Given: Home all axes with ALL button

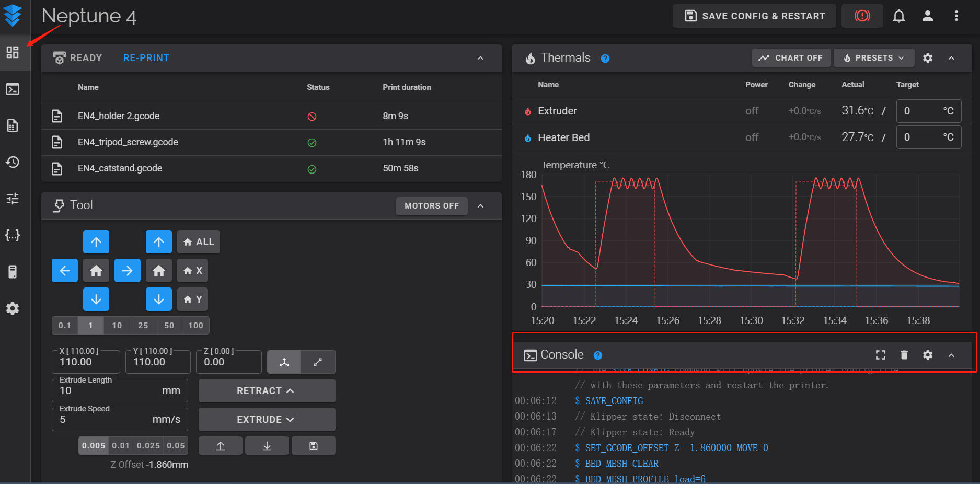Looking at the screenshot, I should (x=199, y=242).
